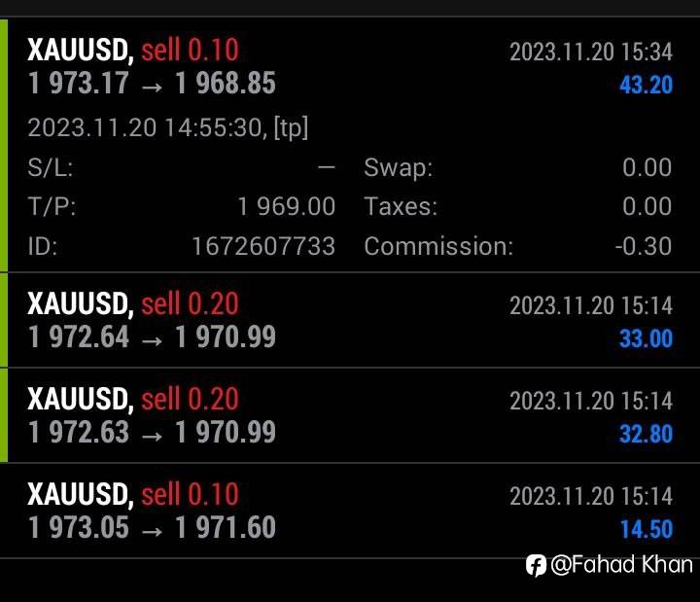Click the T/P value 1 969.00

(x=286, y=206)
